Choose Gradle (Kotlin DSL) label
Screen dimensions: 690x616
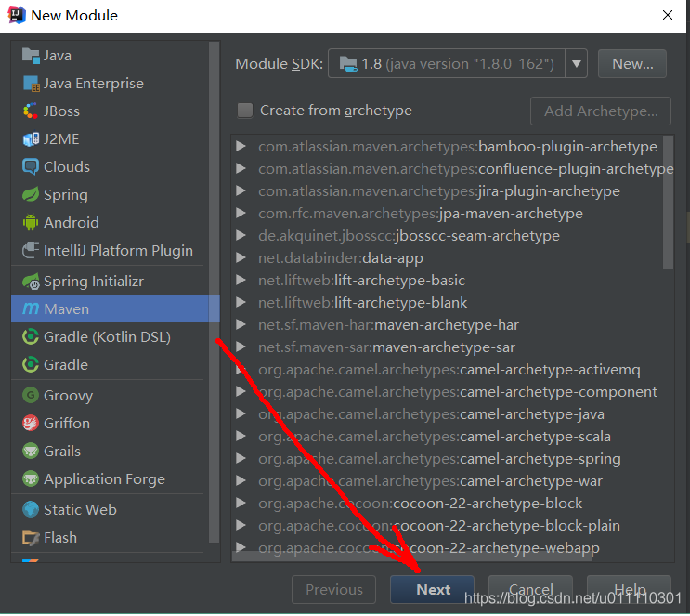point(107,337)
